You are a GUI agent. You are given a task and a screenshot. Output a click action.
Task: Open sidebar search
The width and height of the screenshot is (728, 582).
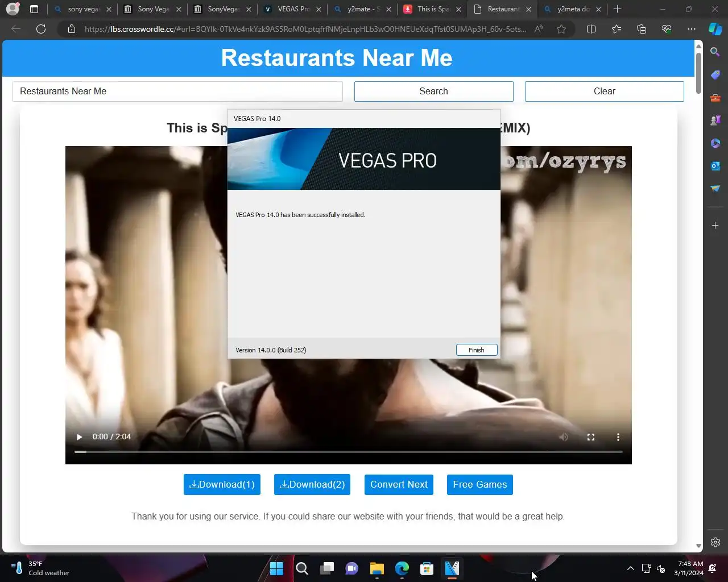715,52
